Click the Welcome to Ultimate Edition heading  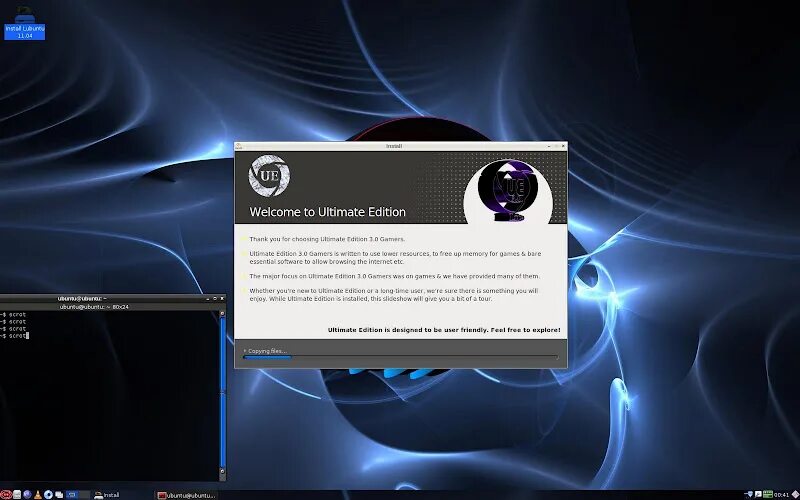(327, 212)
